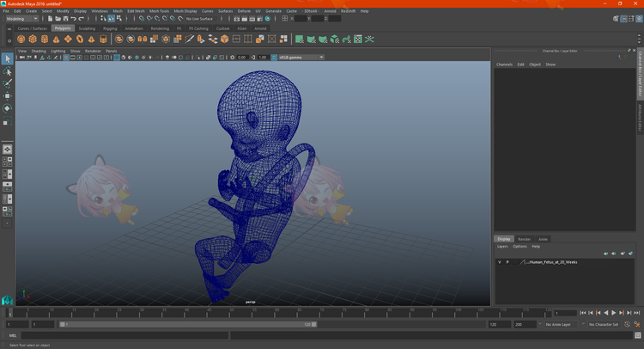This screenshot has height=349, width=644.
Task: Create a polygon sphere from the shelf
Action: coord(21,39)
